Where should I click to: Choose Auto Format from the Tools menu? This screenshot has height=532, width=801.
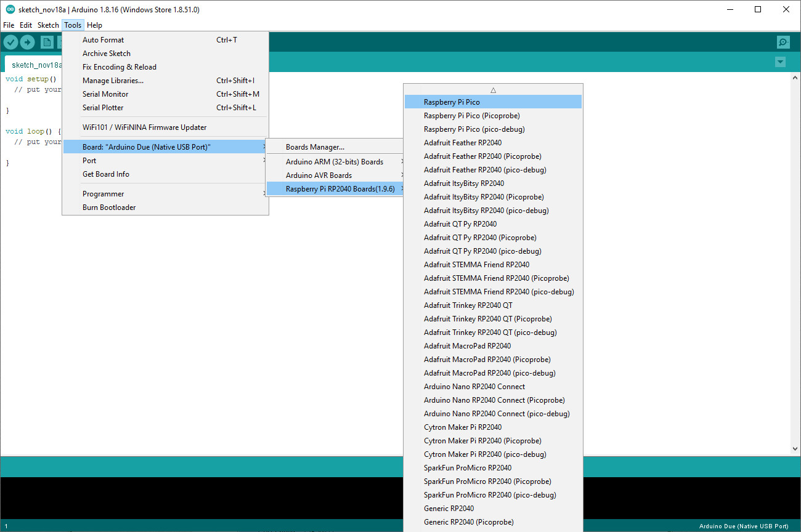click(x=165, y=40)
